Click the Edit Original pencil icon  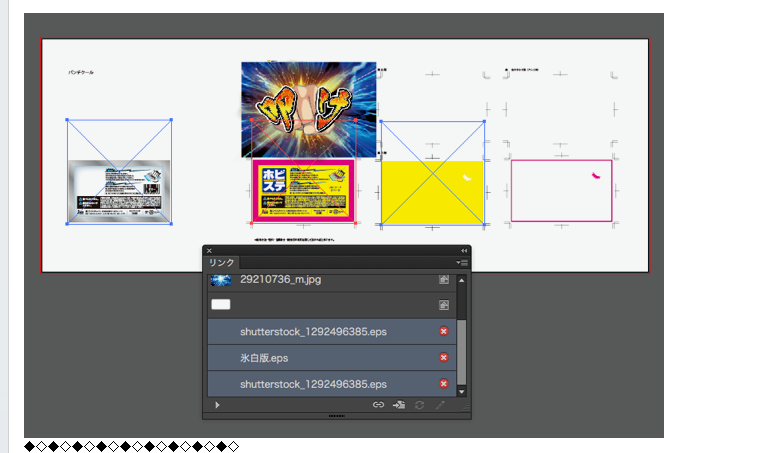click(440, 405)
